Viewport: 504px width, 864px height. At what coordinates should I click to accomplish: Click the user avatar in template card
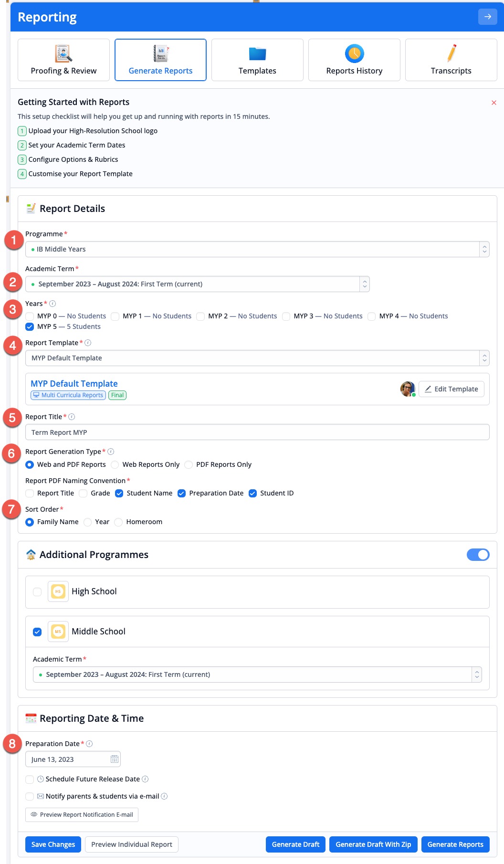(408, 389)
